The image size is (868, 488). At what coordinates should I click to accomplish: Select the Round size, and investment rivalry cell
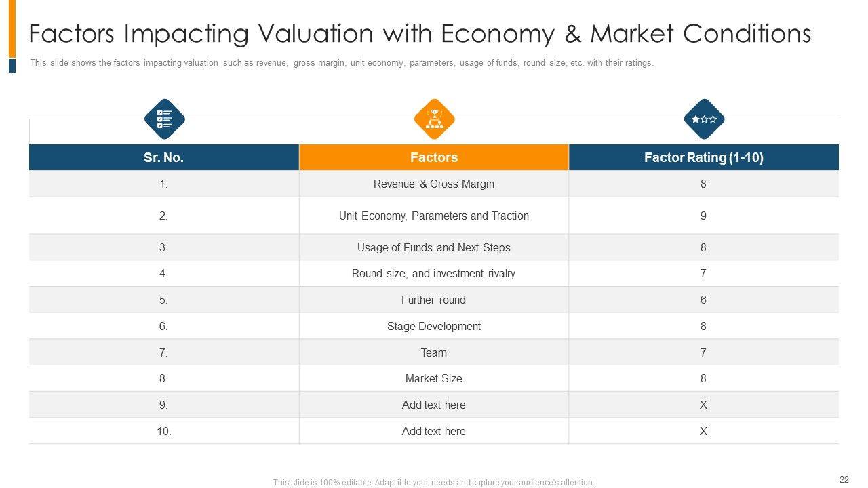point(434,273)
